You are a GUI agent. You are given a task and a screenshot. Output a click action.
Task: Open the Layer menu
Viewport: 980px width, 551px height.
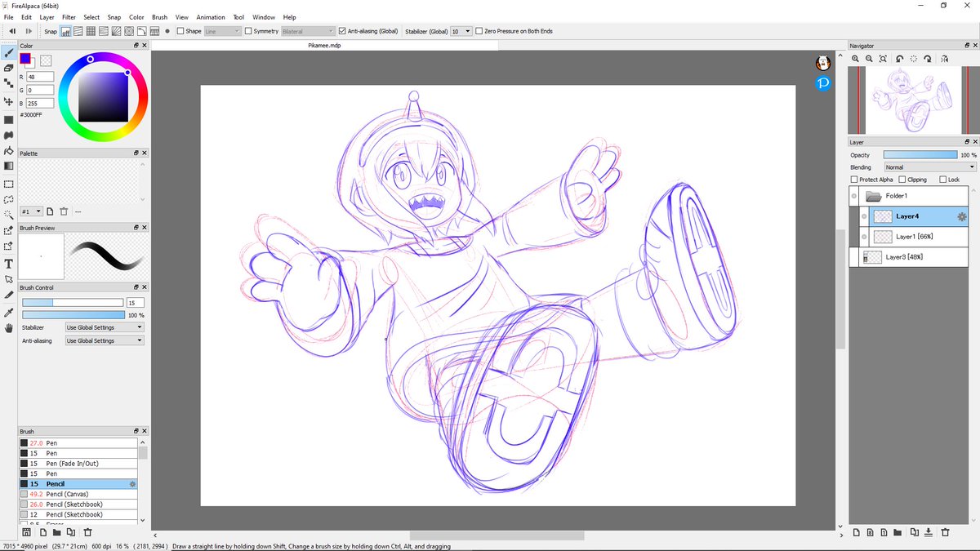pos(47,17)
